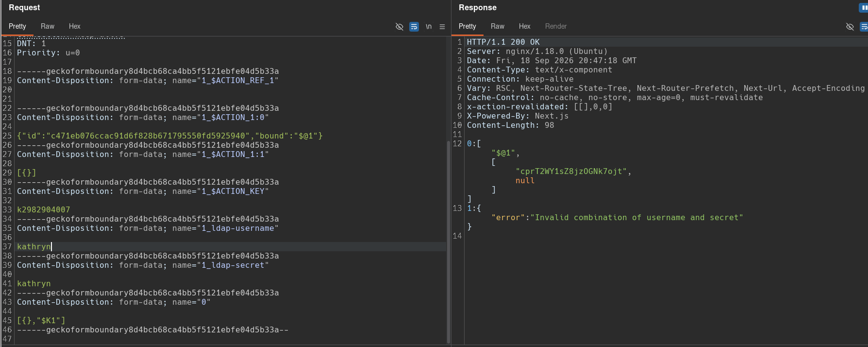868x347 pixels.
Task: Click the "HTTP/1.1 200 OK" status line
Action: 503,42
